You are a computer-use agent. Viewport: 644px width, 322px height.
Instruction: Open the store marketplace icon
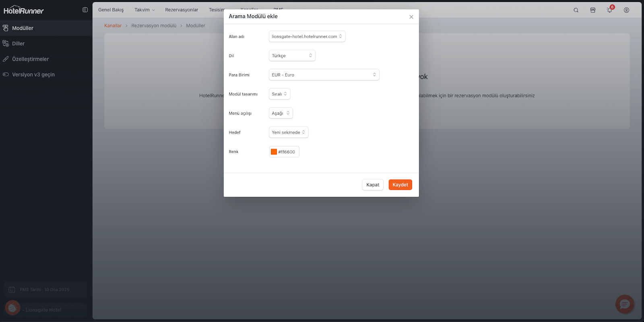[x=593, y=10]
